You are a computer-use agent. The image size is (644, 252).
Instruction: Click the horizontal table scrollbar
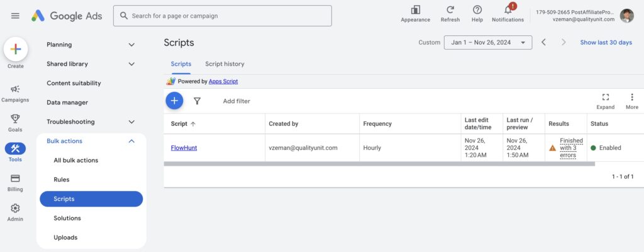pos(379,164)
